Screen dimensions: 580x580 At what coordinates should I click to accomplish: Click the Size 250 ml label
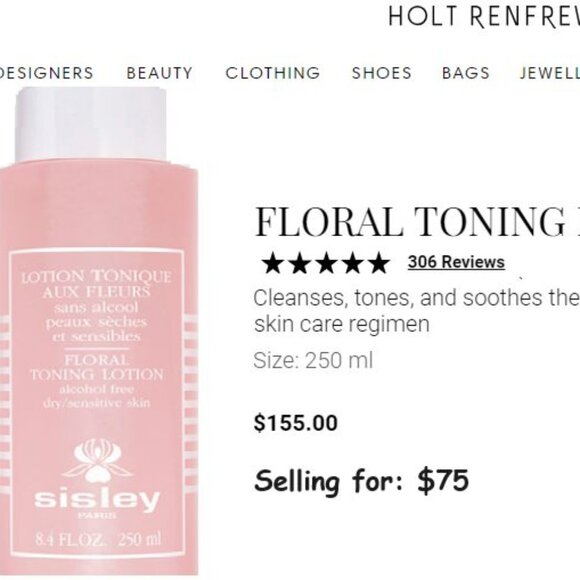pos(313,360)
